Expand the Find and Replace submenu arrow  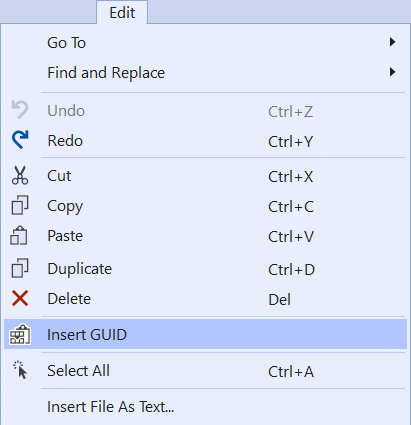392,72
